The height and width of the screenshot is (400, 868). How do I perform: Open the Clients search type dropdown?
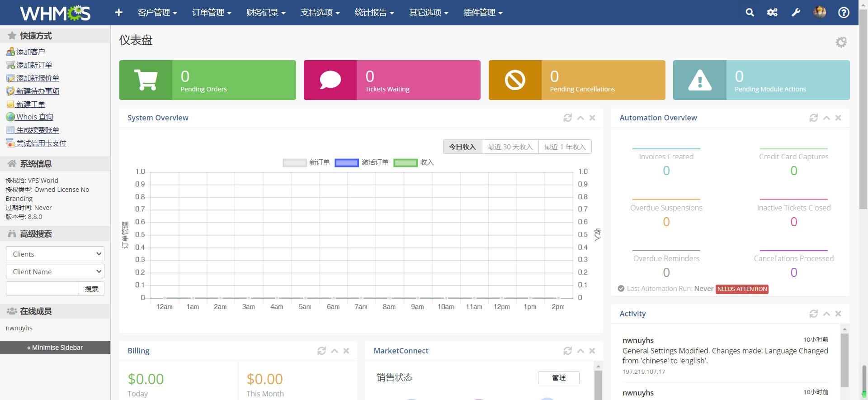55,254
